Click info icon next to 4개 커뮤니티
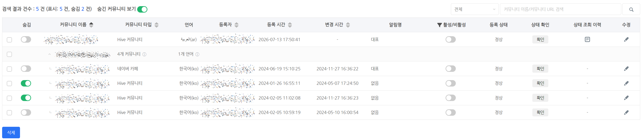 coord(144,54)
